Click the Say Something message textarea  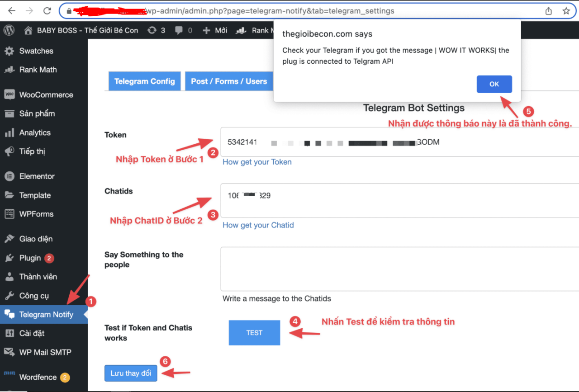(400, 269)
